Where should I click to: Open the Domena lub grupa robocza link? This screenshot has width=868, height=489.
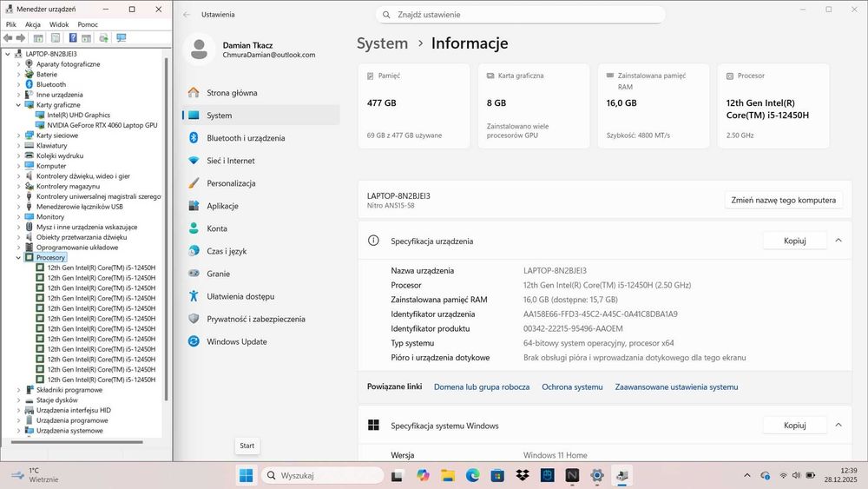pyautogui.click(x=482, y=387)
